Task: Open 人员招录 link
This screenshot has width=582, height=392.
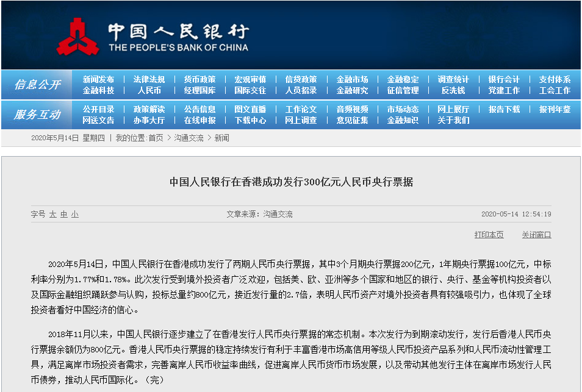Action: (x=301, y=90)
